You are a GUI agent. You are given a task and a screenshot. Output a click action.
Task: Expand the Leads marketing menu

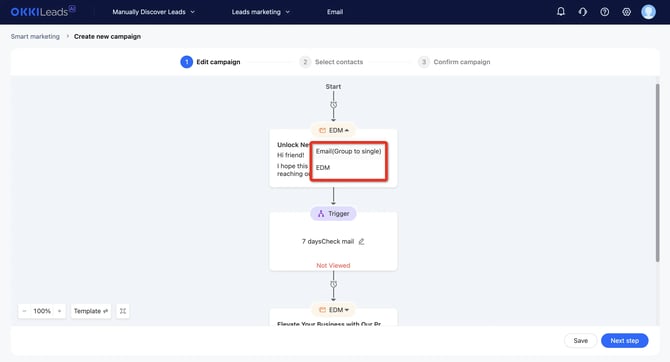(261, 12)
